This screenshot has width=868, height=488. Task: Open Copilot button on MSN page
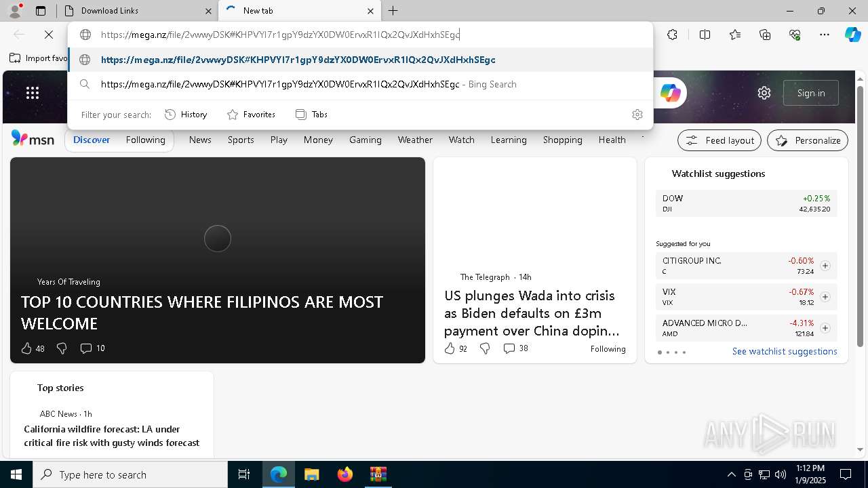click(x=670, y=93)
